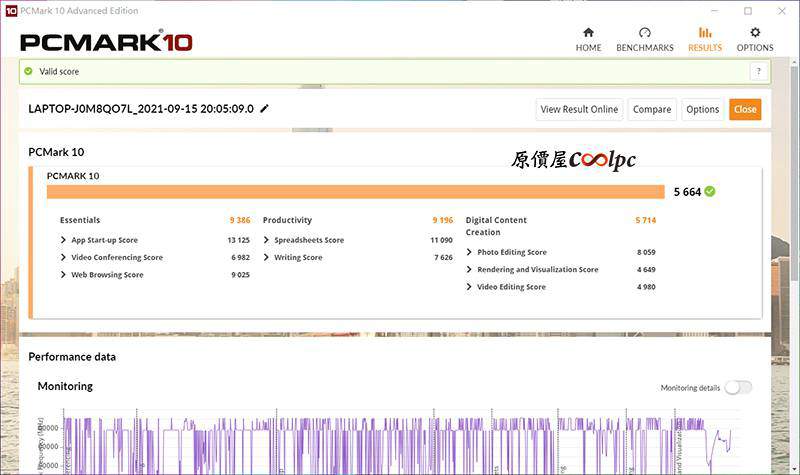
Task: Click the Options button beside Compare
Action: [x=703, y=109]
